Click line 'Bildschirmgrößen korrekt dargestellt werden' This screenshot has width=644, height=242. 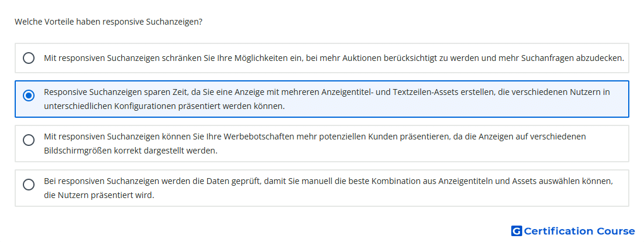pos(131,151)
